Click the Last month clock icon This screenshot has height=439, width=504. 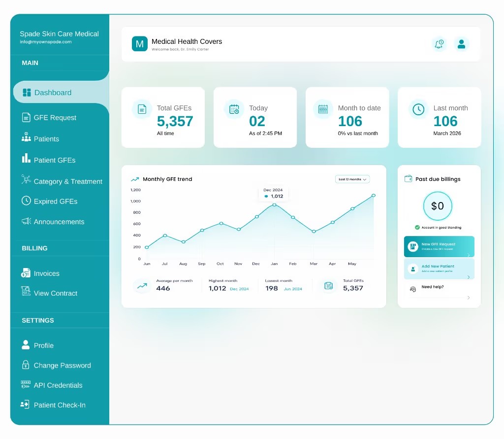click(418, 109)
